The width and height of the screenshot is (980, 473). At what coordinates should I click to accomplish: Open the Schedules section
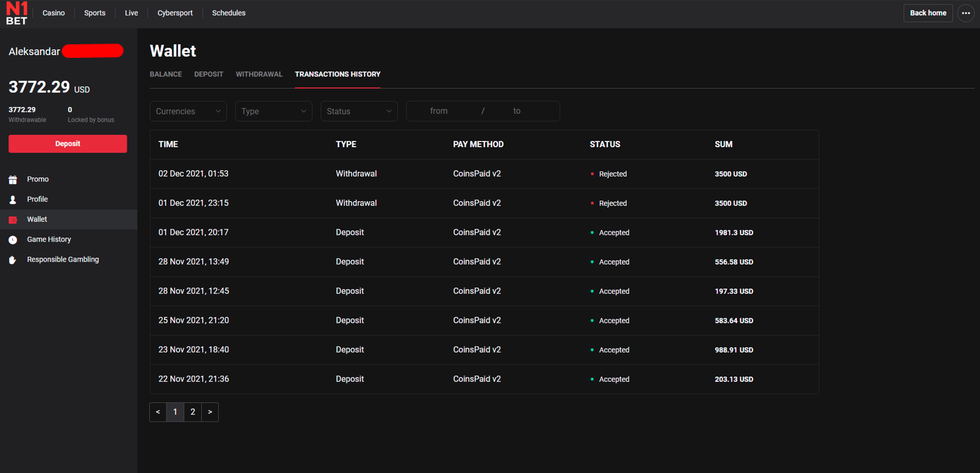pyautogui.click(x=229, y=13)
